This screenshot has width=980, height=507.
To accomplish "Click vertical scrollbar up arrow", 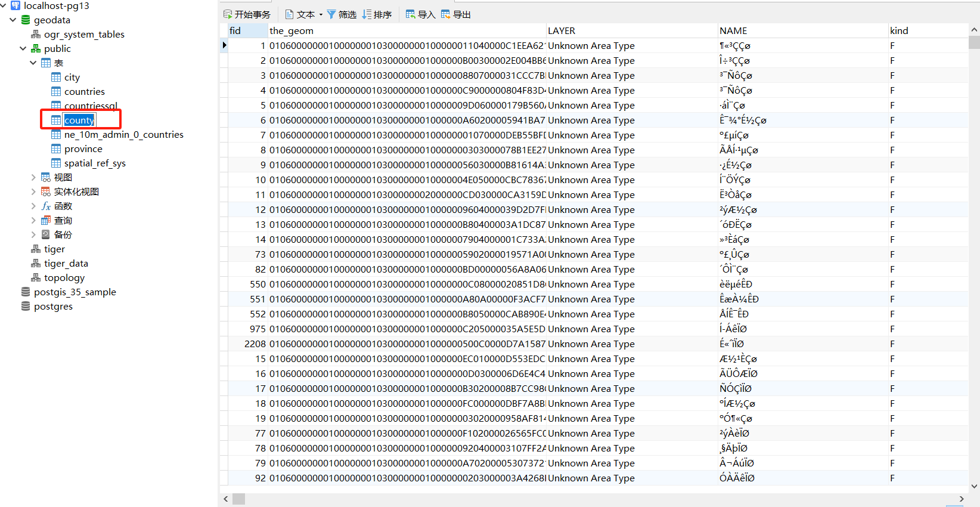I will point(974,30).
